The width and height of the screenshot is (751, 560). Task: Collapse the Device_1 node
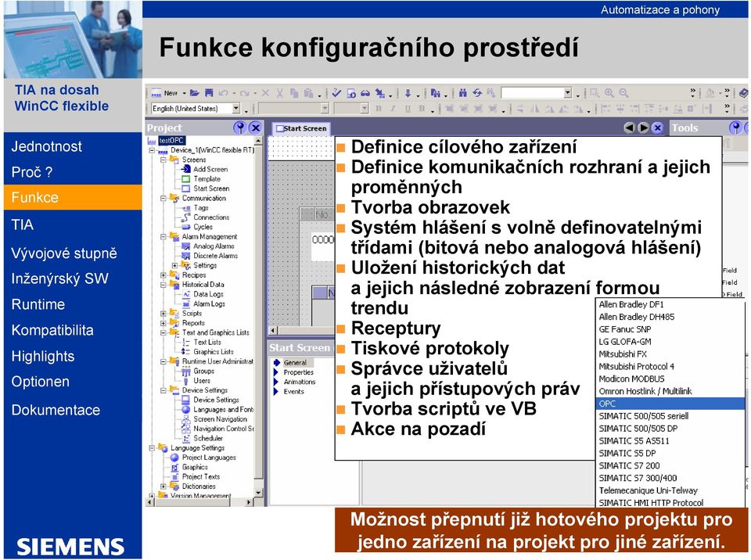tap(152, 150)
